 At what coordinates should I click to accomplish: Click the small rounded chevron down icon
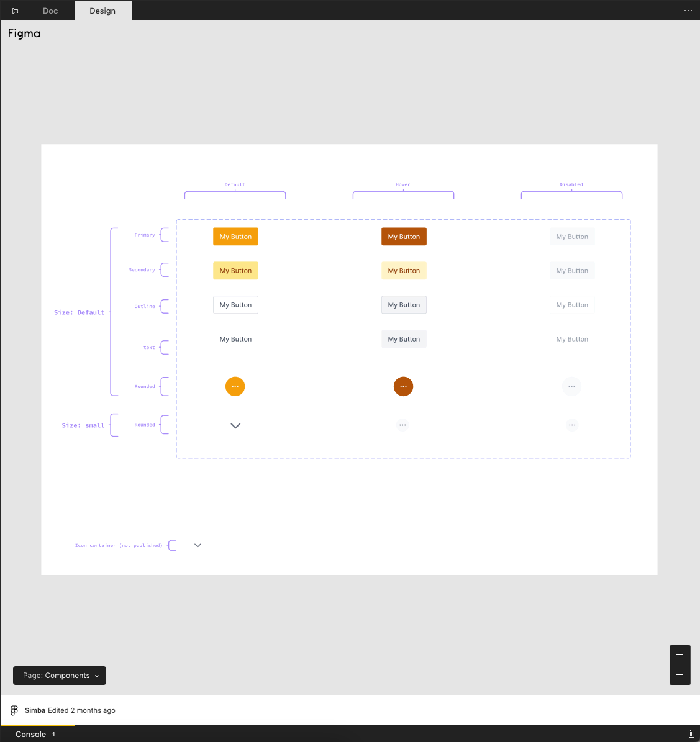[x=235, y=425]
